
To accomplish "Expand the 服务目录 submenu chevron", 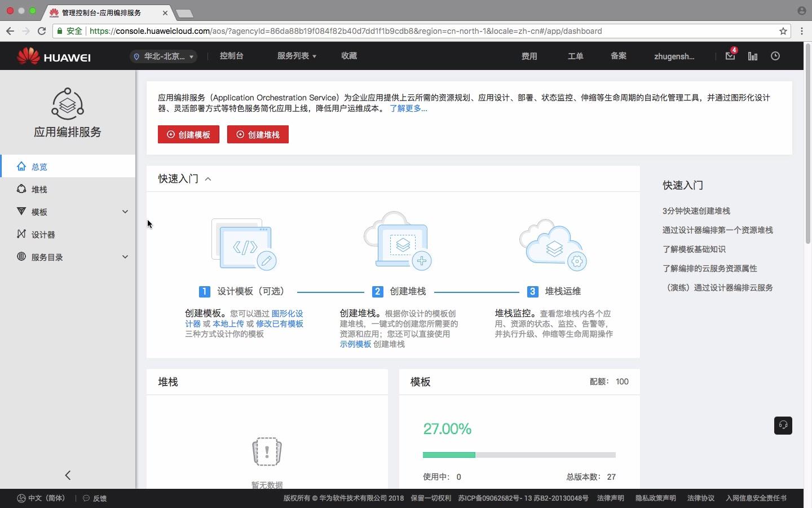I will [125, 257].
